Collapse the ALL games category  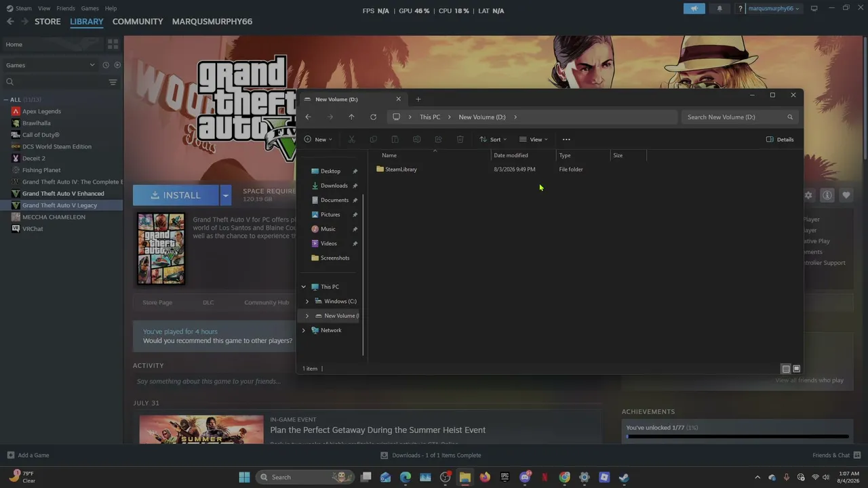point(6,100)
